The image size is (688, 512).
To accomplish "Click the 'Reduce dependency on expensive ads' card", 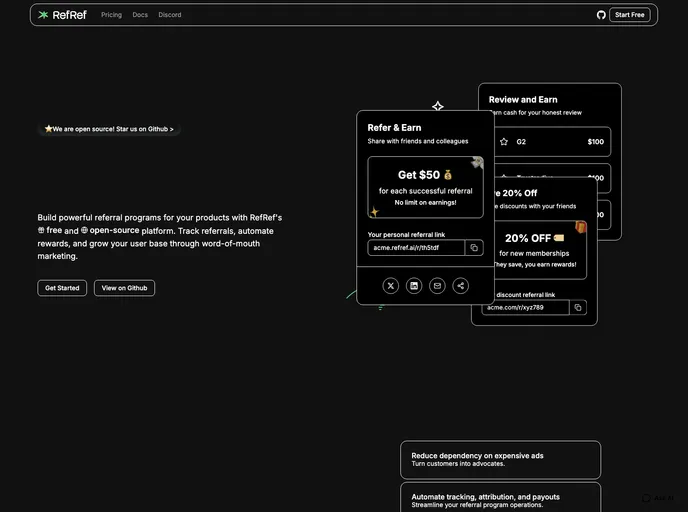I will click(501, 460).
